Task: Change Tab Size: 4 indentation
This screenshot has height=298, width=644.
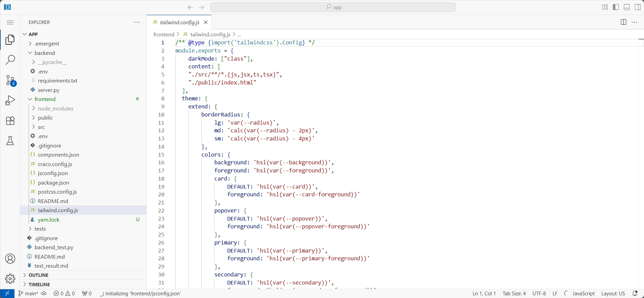Action: 514,294
